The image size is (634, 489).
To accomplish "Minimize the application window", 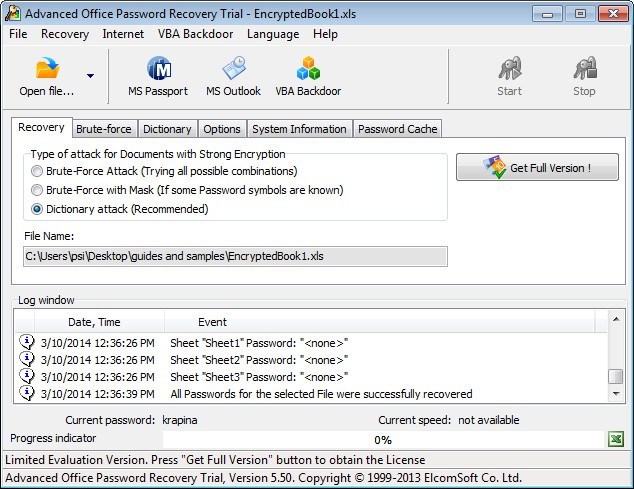I will (547, 14).
